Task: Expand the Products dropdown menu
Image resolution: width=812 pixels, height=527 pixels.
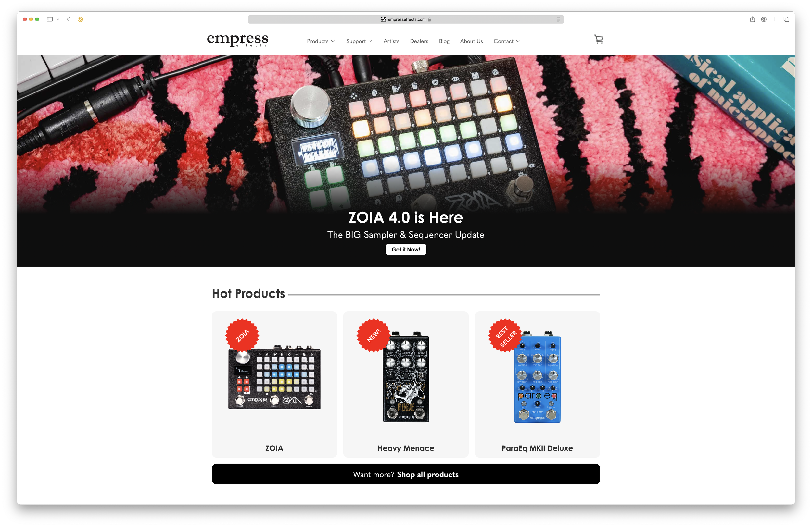Action: tap(321, 41)
